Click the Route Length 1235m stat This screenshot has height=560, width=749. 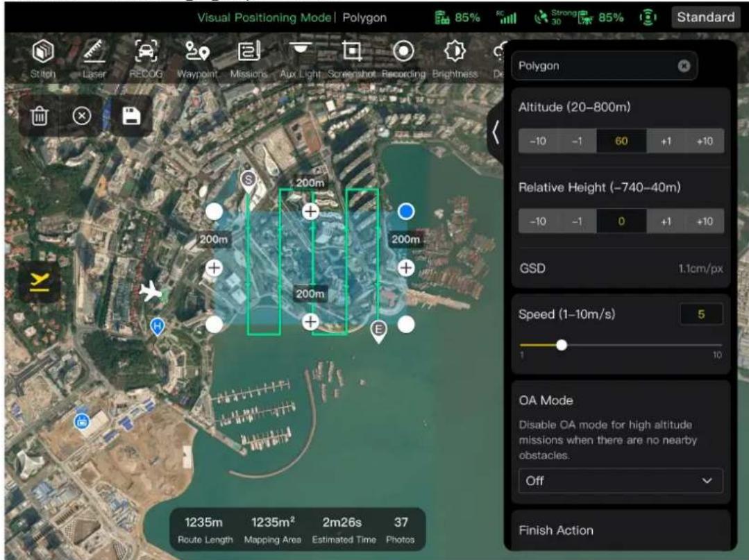tap(205, 530)
